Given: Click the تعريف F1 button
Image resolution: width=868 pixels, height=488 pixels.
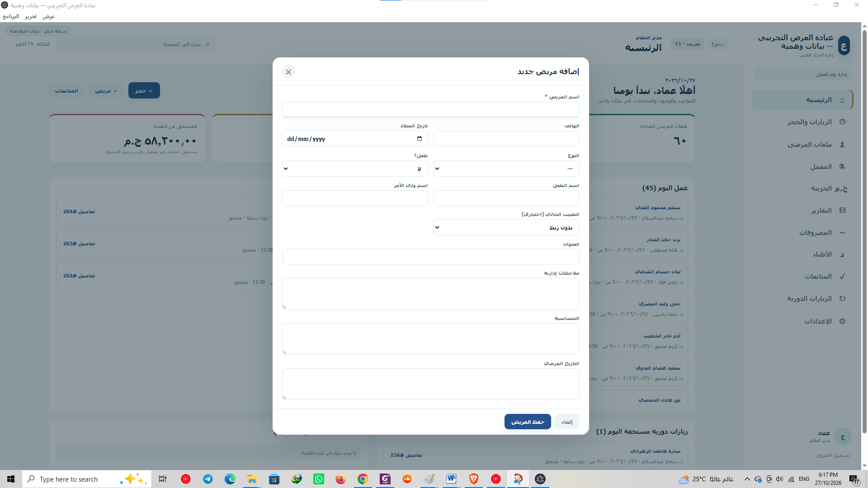Looking at the screenshot, I should (688, 44).
